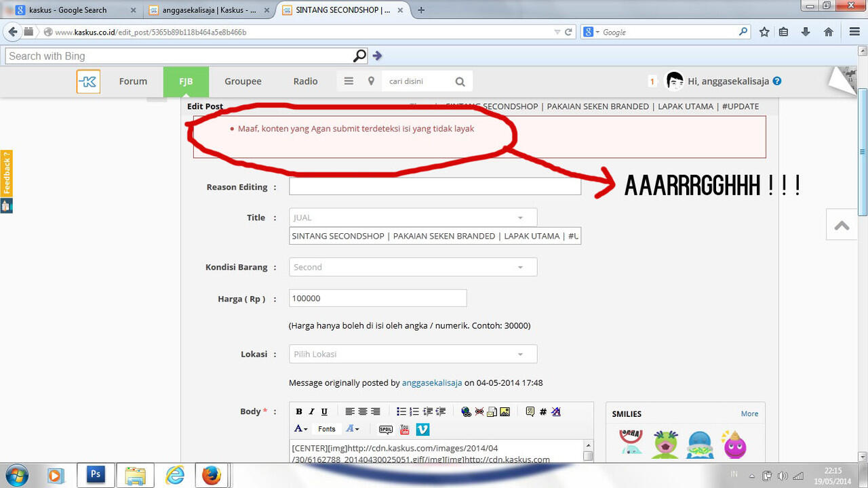Viewport: 868px width, 488px height.
Task: Open the JUAL title prefix dropdown
Action: 413,218
